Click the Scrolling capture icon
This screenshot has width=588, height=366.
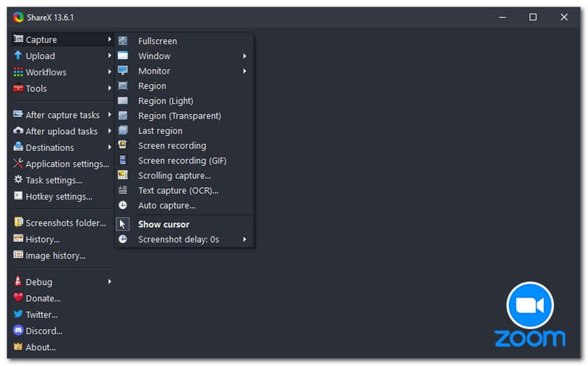tap(123, 175)
